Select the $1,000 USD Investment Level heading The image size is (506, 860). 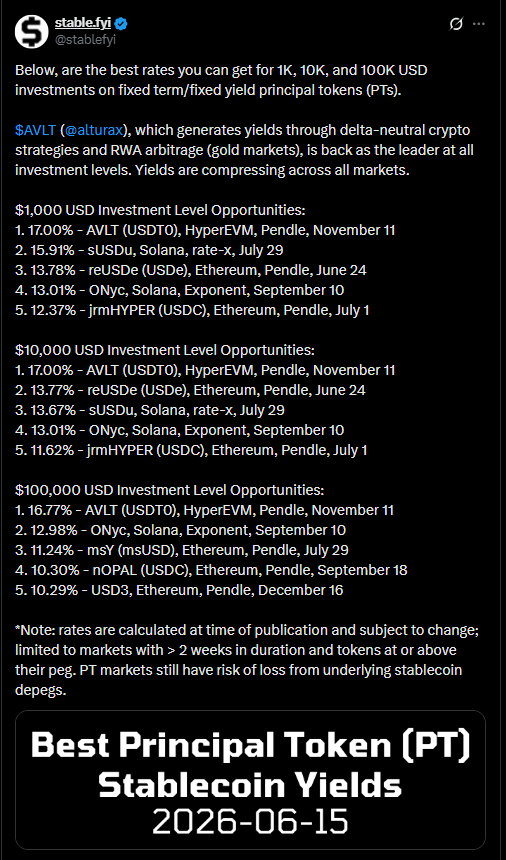(160, 210)
